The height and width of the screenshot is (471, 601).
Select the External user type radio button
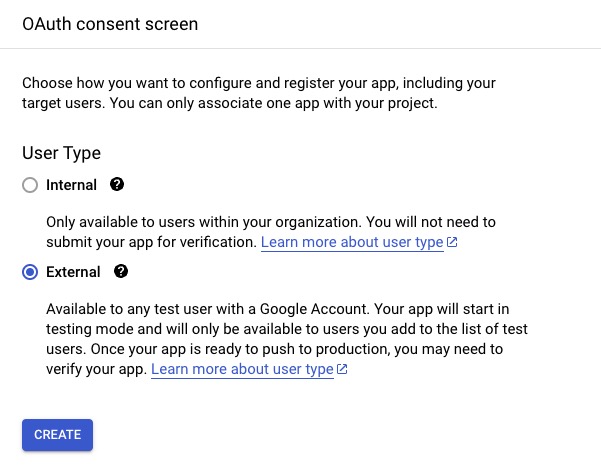tap(30, 272)
